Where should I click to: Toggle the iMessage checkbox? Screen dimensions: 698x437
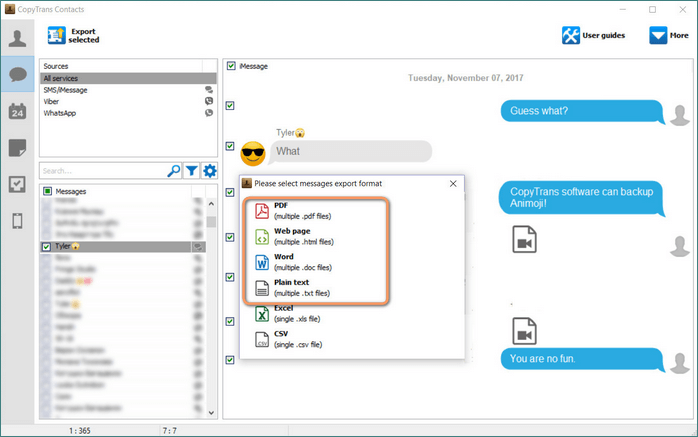(231, 66)
